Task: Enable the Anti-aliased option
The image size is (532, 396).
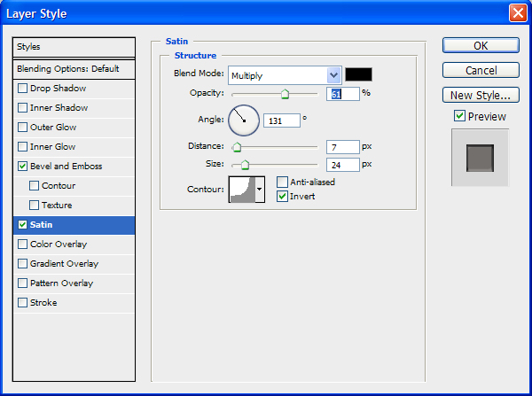Action: click(x=283, y=182)
